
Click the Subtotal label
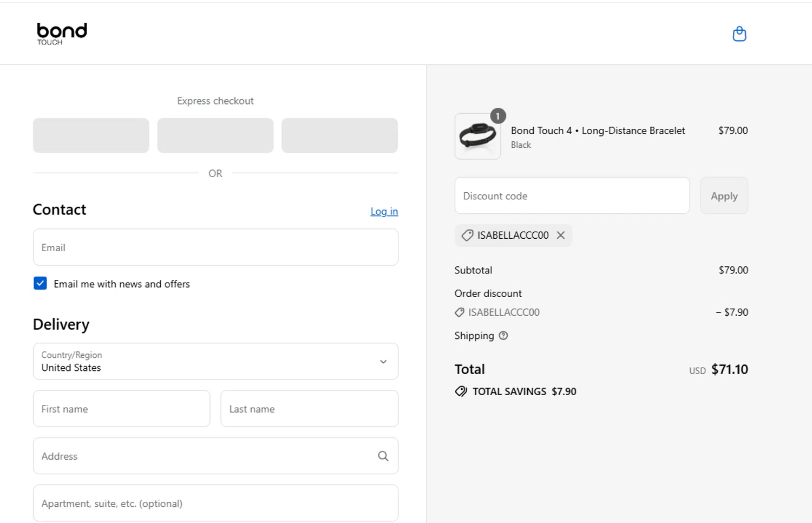click(473, 270)
